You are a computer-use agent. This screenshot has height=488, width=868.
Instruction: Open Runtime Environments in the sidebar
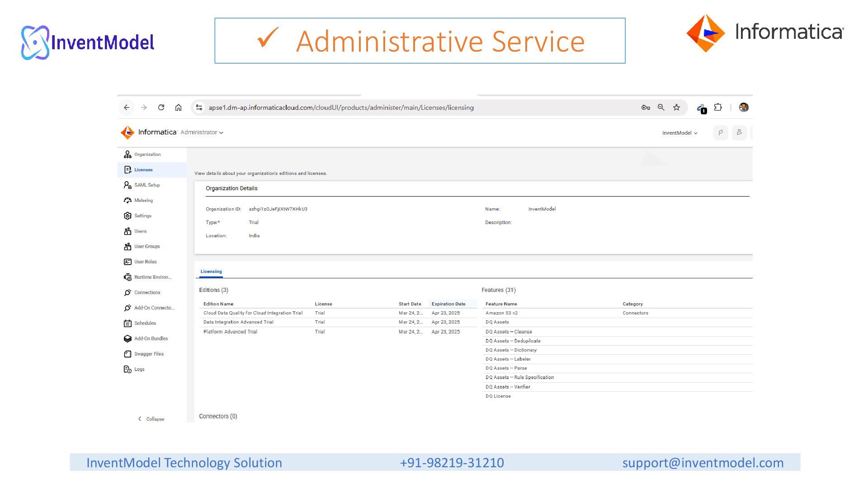[152, 277]
